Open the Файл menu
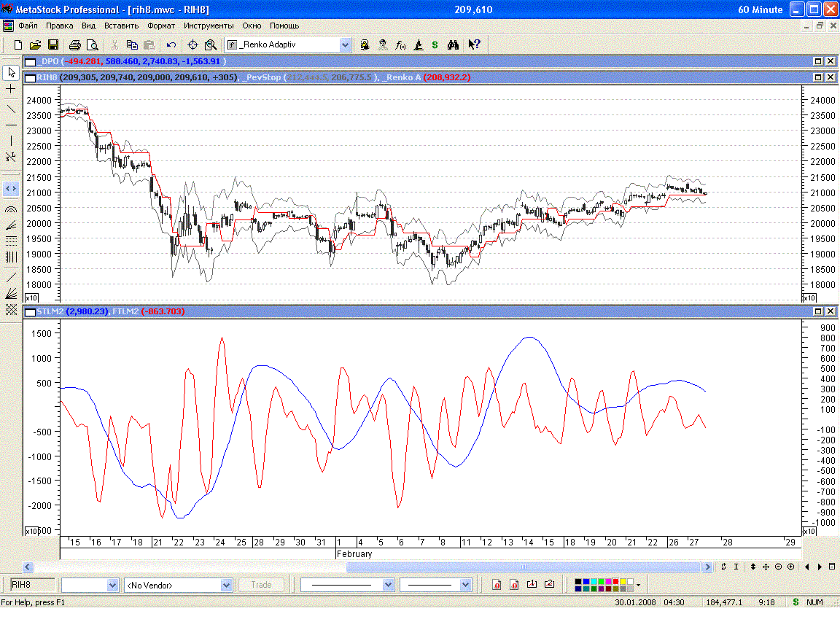840x630 pixels. (28, 26)
